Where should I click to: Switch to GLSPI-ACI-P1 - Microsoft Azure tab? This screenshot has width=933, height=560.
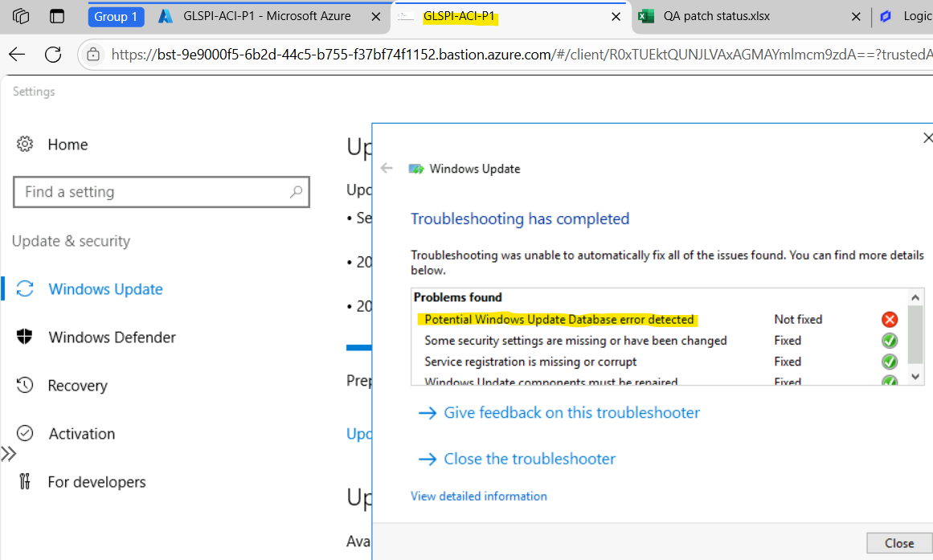[x=267, y=16]
